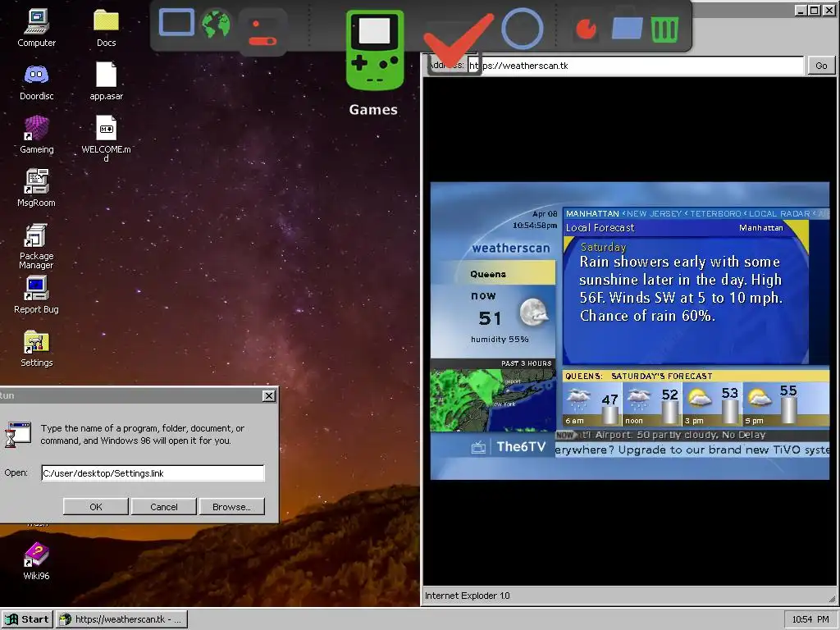Click the blue circle icon in the dock
Viewport: 840px width, 630px height.
pyautogui.click(x=523, y=28)
